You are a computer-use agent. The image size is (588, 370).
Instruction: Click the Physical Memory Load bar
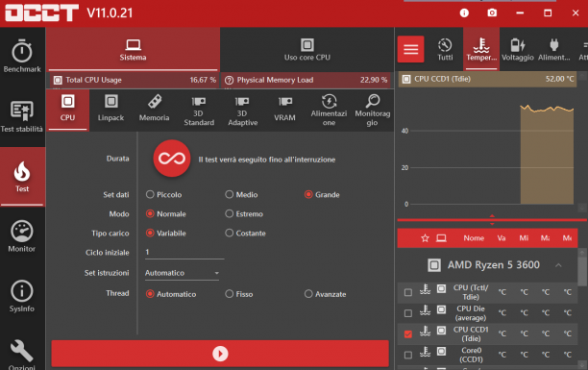(x=306, y=80)
